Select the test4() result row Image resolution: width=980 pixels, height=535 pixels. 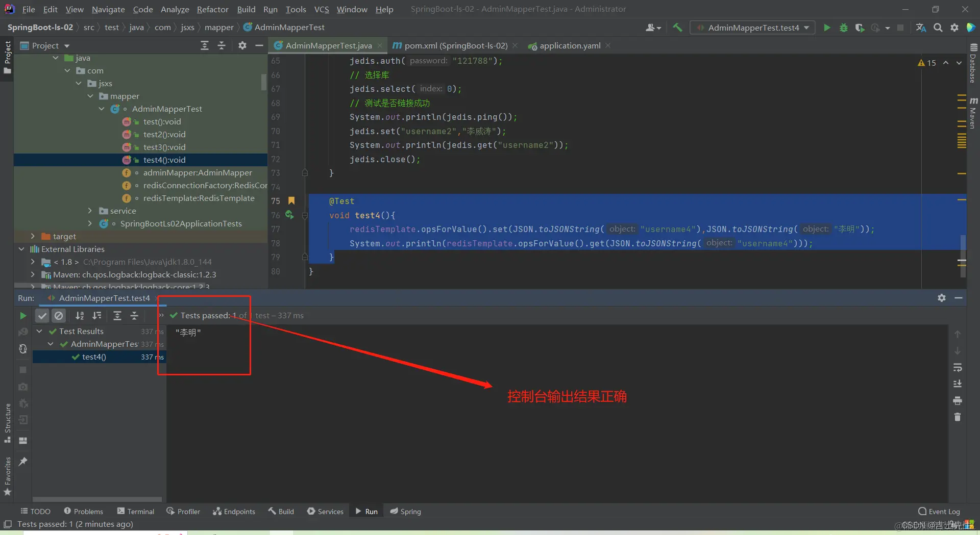(x=99, y=357)
